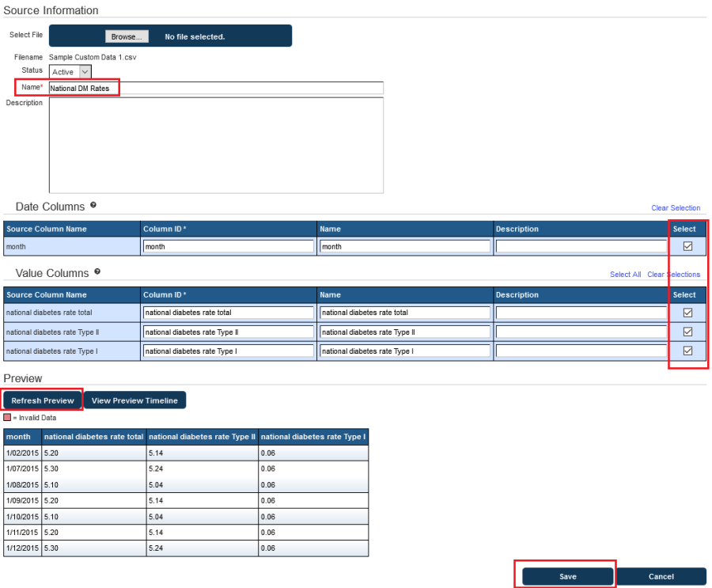Click Clear Selection link for Date Columns
712x588 pixels.
click(x=676, y=207)
